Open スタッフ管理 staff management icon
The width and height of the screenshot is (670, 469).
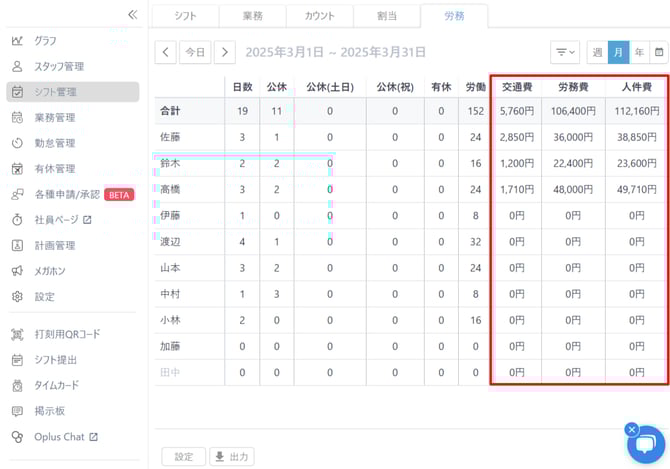point(17,66)
